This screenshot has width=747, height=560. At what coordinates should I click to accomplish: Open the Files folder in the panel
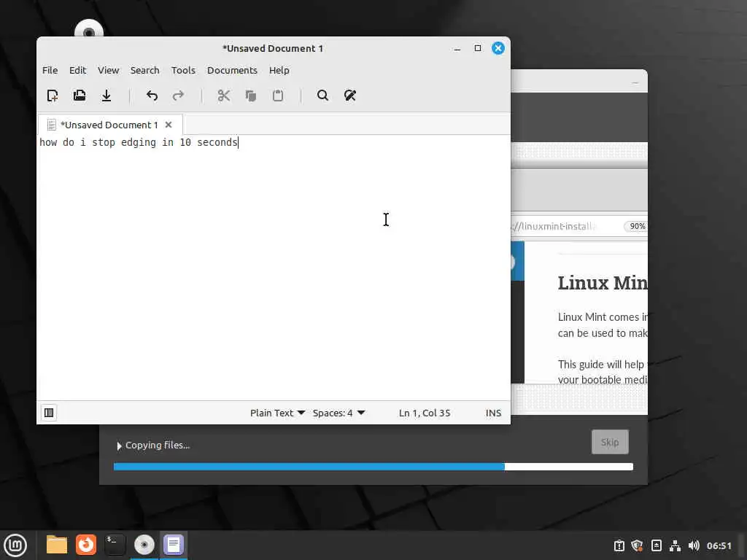[x=57, y=545]
